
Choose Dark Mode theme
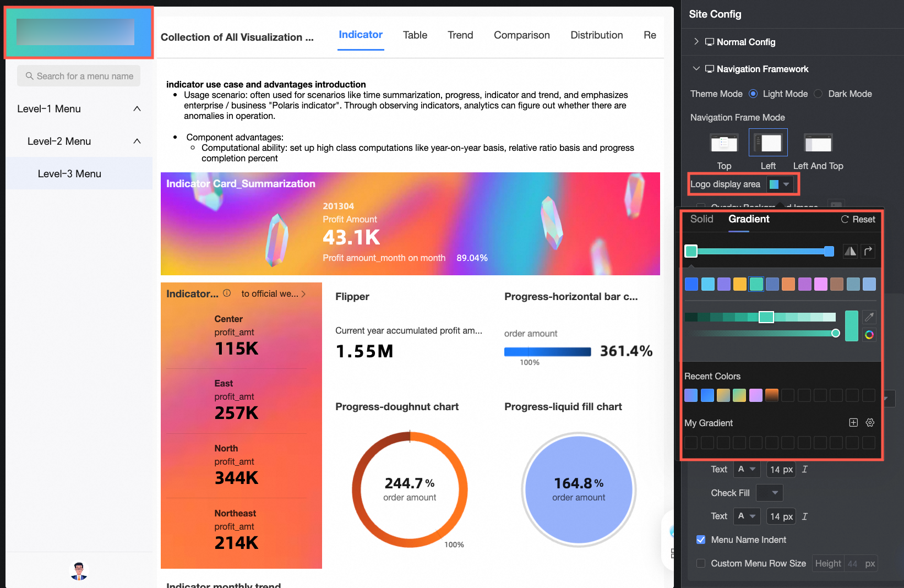tap(818, 94)
